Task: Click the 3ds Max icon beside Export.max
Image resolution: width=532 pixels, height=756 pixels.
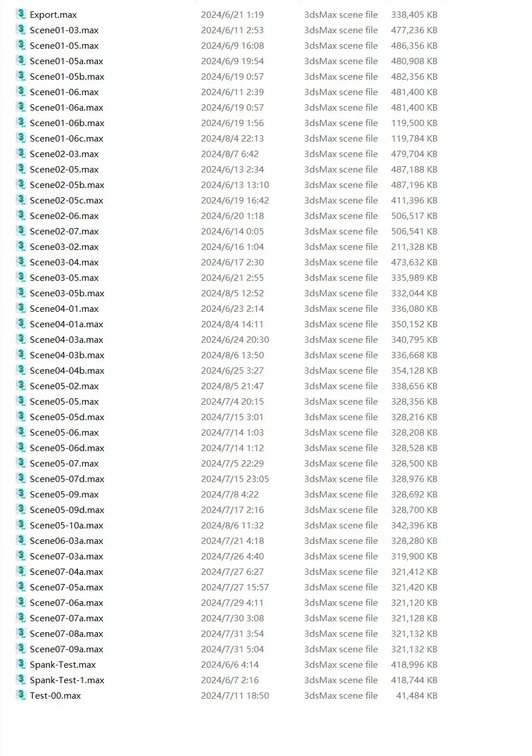Action: (x=21, y=14)
